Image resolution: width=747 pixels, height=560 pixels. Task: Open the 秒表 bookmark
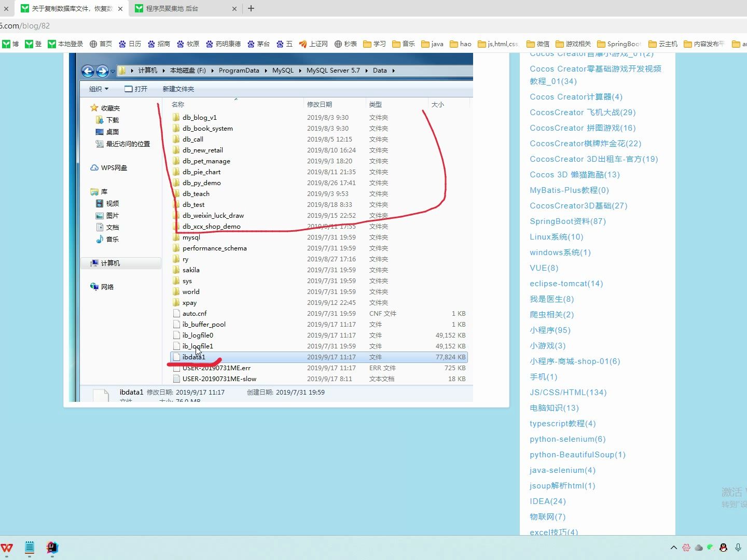(345, 44)
